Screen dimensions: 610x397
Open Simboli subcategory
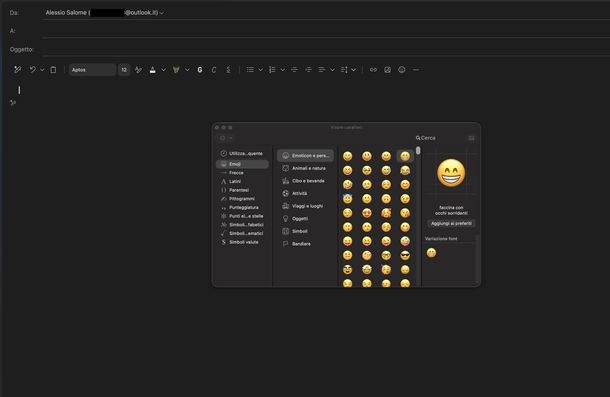point(305,231)
